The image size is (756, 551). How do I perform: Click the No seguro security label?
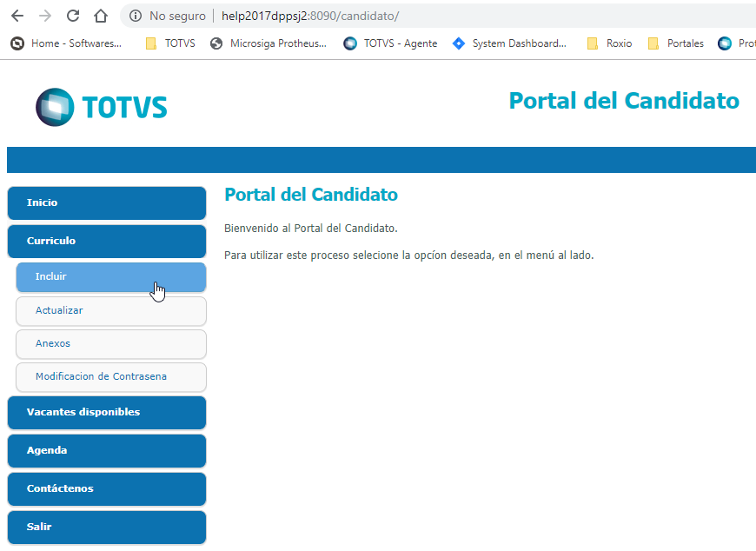point(177,16)
